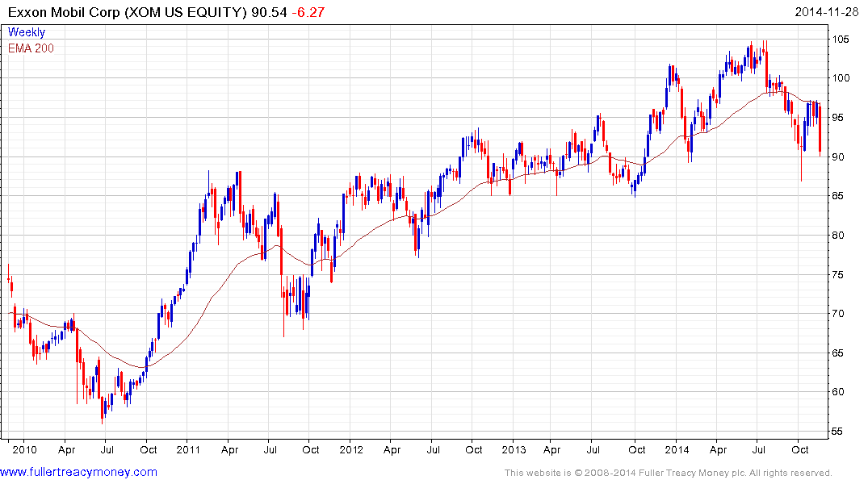Image resolution: width=868 pixels, height=484 pixels.
Task: Click the 80 price axis label
Action: [x=838, y=236]
